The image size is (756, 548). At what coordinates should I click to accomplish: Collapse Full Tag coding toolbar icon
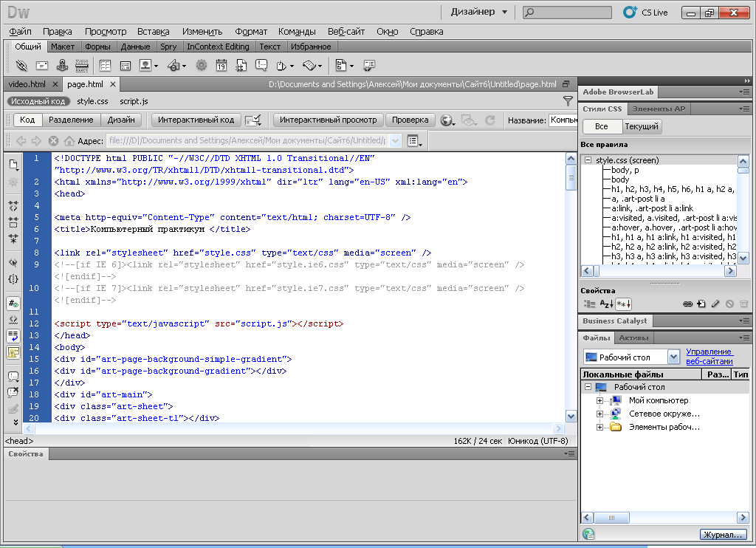(13, 206)
